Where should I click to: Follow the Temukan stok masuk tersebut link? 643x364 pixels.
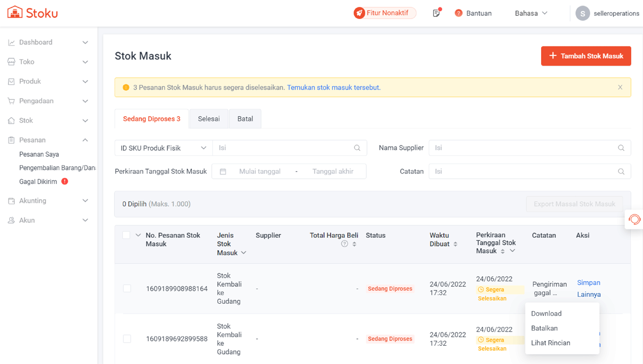tap(333, 88)
